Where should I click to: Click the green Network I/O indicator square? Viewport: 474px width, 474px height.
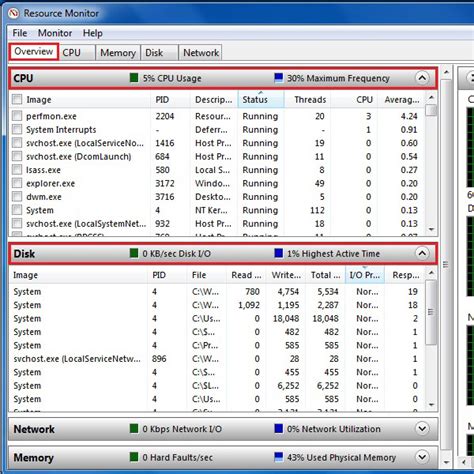(x=134, y=429)
